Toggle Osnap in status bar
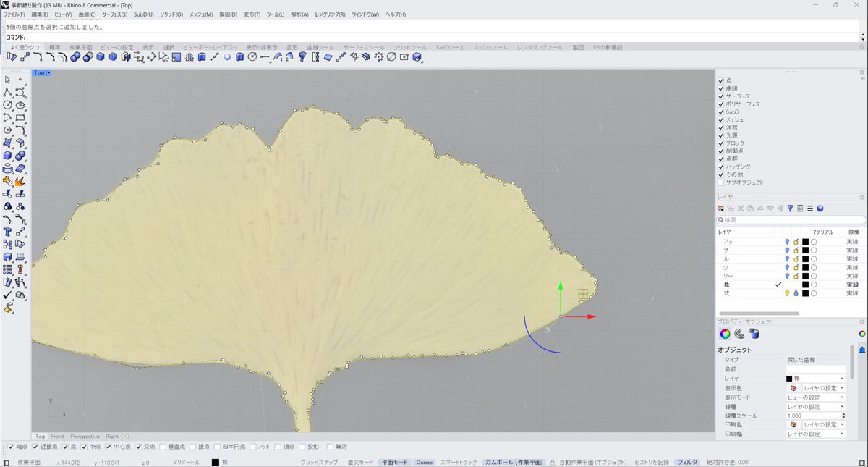 (x=424, y=462)
